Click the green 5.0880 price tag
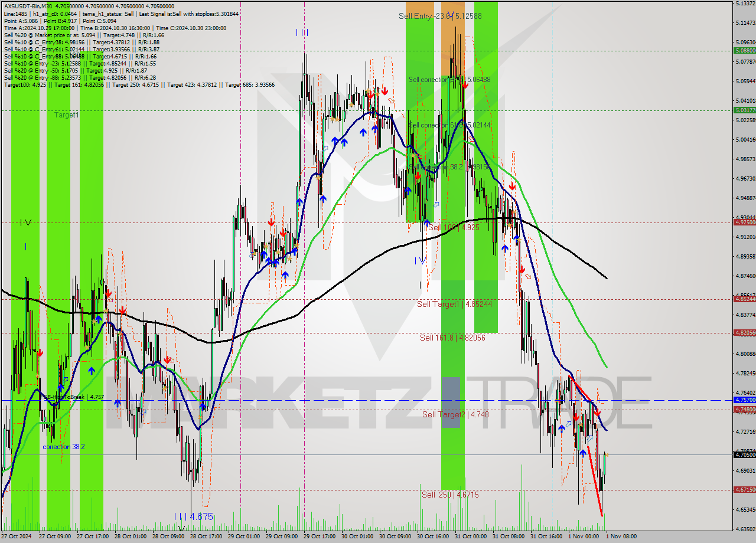The image size is (756, 543). [744, 51]
